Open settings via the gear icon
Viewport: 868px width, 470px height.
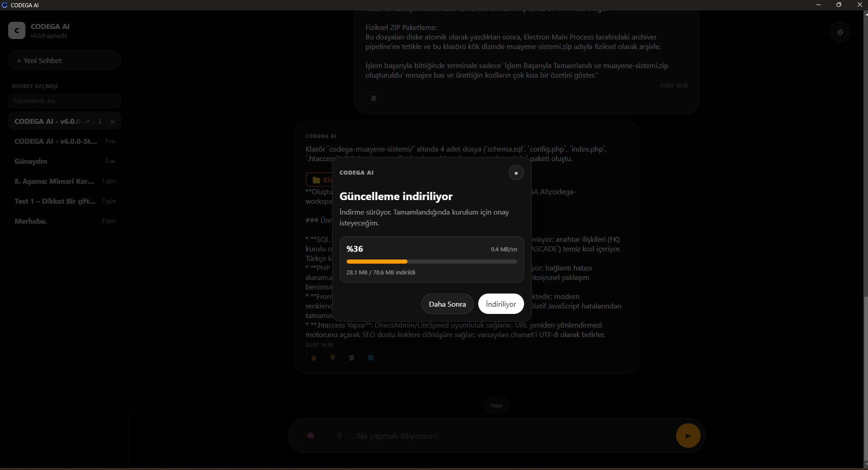[840, 32]
